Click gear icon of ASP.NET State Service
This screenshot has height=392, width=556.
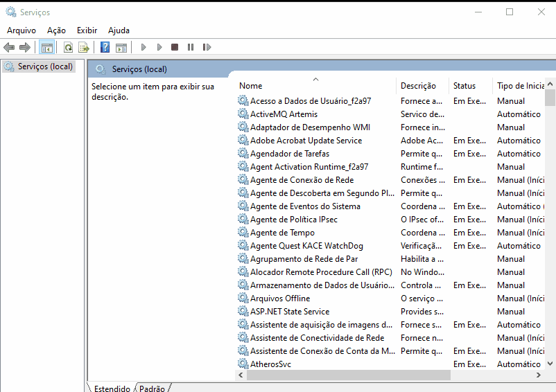point(243,311)
